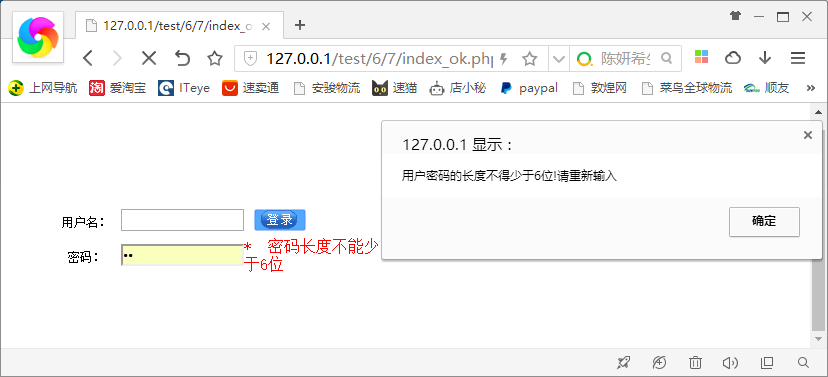Click the 密码 password field
Screen dimensions: 828x377
182,255
